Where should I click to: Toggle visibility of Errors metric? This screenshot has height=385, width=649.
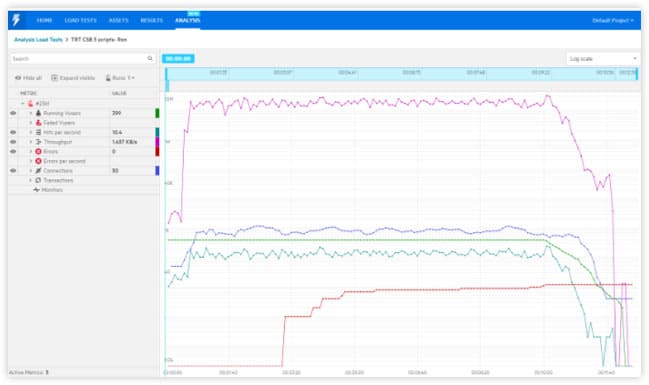click(13, 152)
